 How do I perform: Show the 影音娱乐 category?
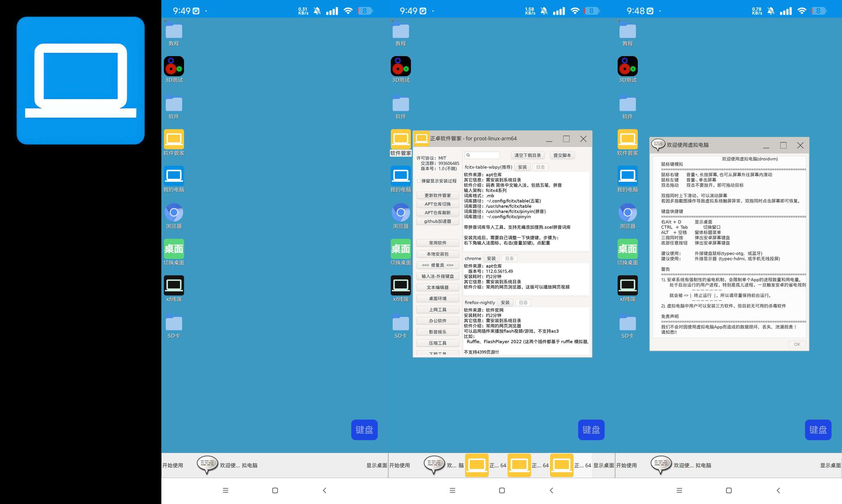(x=437, y=332)
